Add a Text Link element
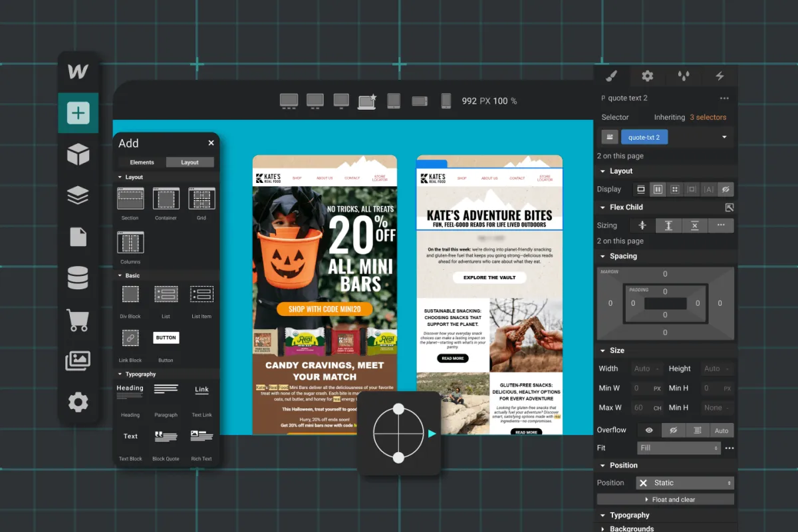Viewport: 798px width, 532px height. point(201,390)
